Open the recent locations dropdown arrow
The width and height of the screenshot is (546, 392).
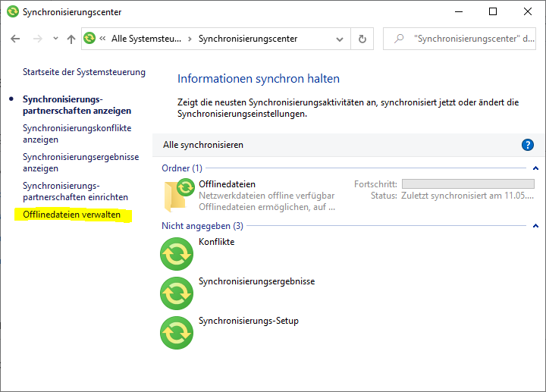[x=54, y=39]
